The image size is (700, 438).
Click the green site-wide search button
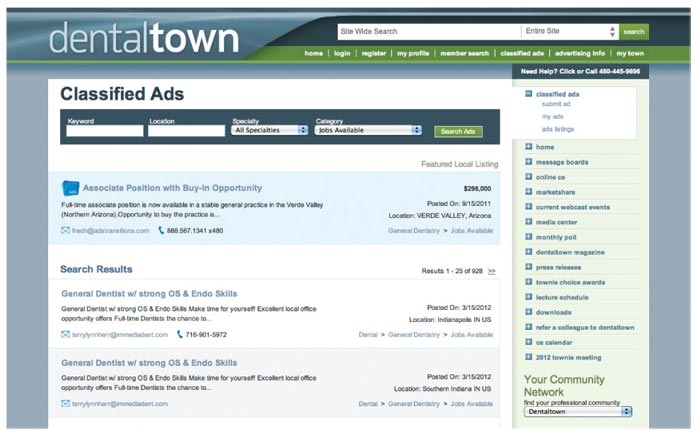click(633, 31)
